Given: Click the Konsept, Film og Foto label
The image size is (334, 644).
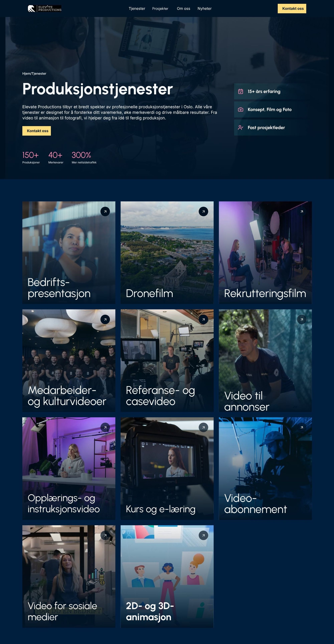Looking at the screenshot, I should pyautogui.click(x=269, y=109).
